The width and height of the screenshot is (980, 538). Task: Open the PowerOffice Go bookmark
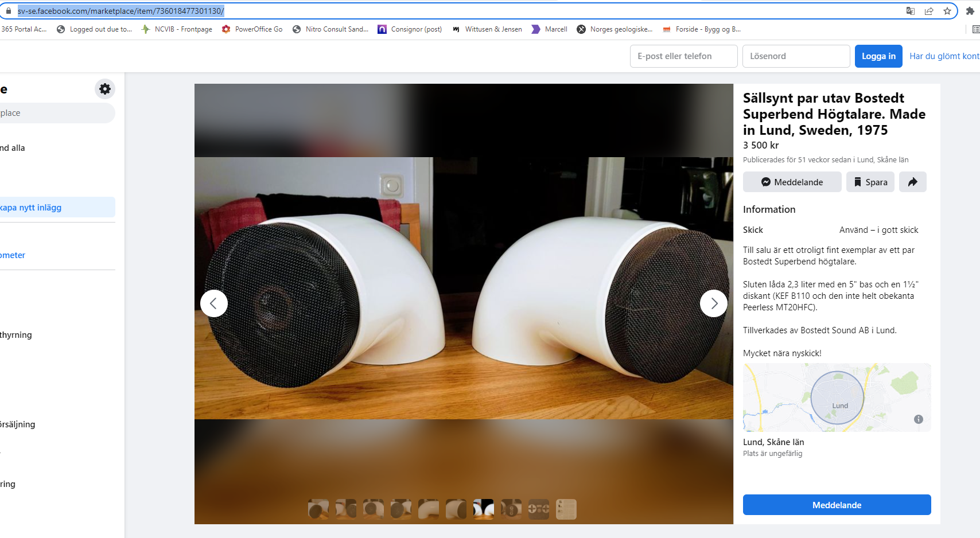[252, 29]
